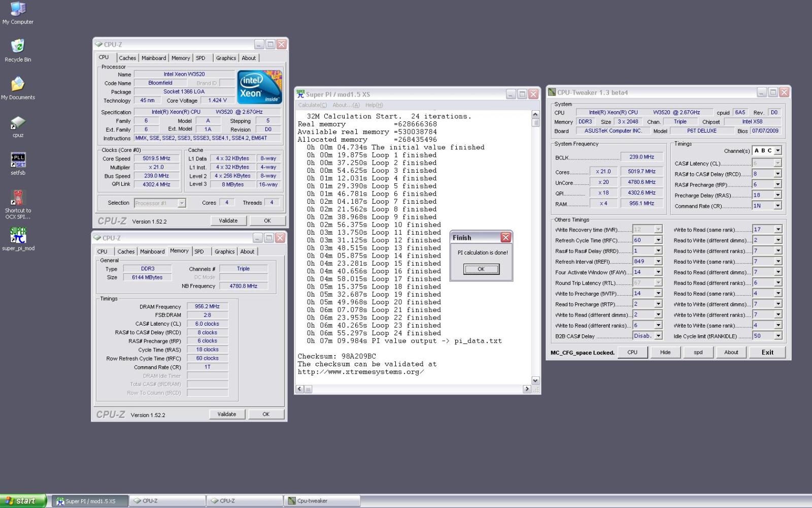Expand Precharge Delay (tRAS) dropdown
Image resolution: width=812 pixels, height=508 pixels.
click(x=777, y=195)
